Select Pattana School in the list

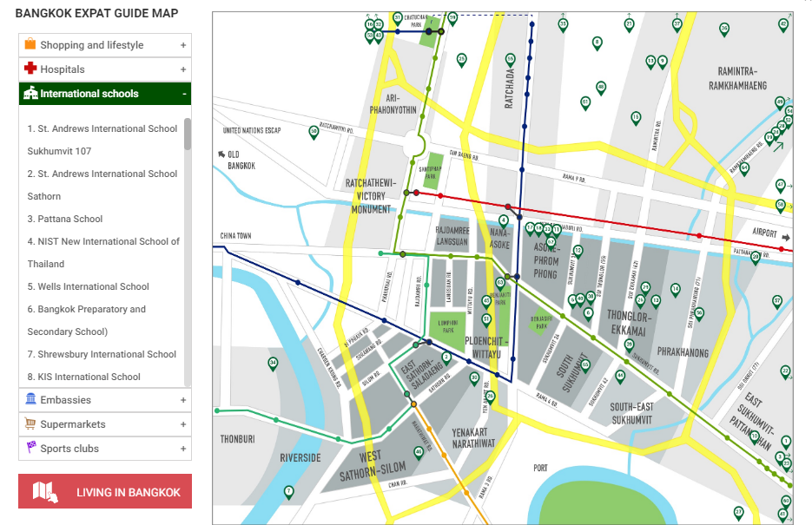pos(65,219)
